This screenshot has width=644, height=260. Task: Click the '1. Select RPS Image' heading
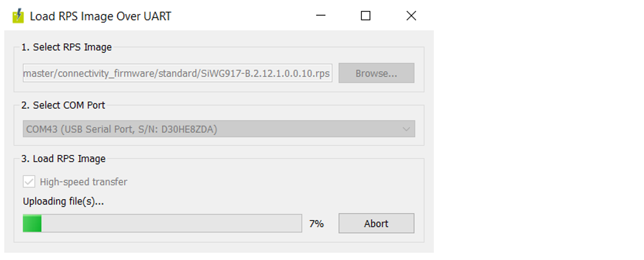tap(66, 47)
